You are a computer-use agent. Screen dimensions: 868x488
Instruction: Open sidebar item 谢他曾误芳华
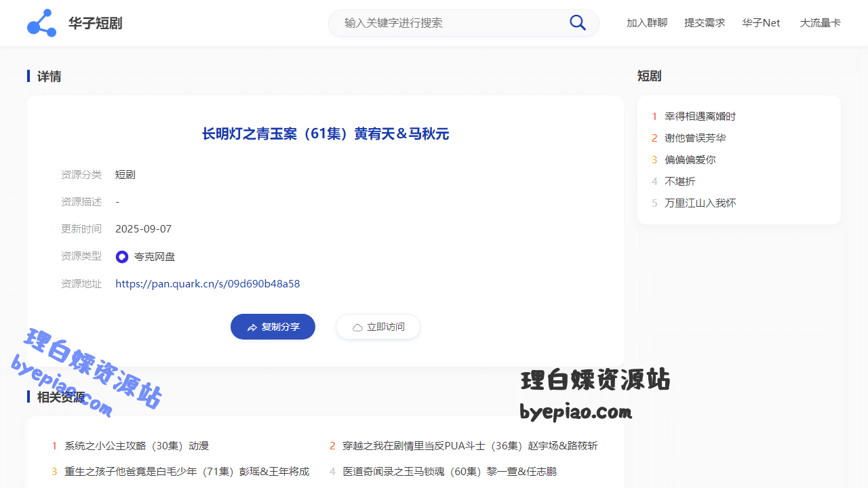tap(695, 138)
